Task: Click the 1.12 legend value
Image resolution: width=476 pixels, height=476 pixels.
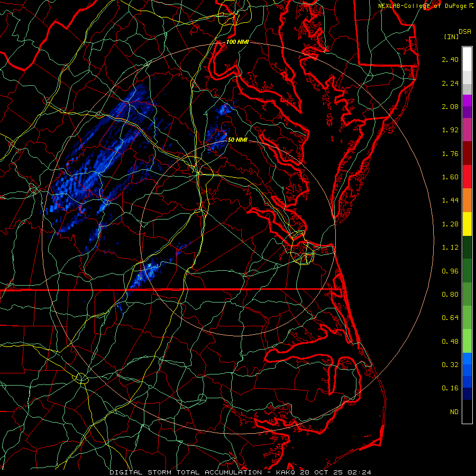Action: pos(450,248)
